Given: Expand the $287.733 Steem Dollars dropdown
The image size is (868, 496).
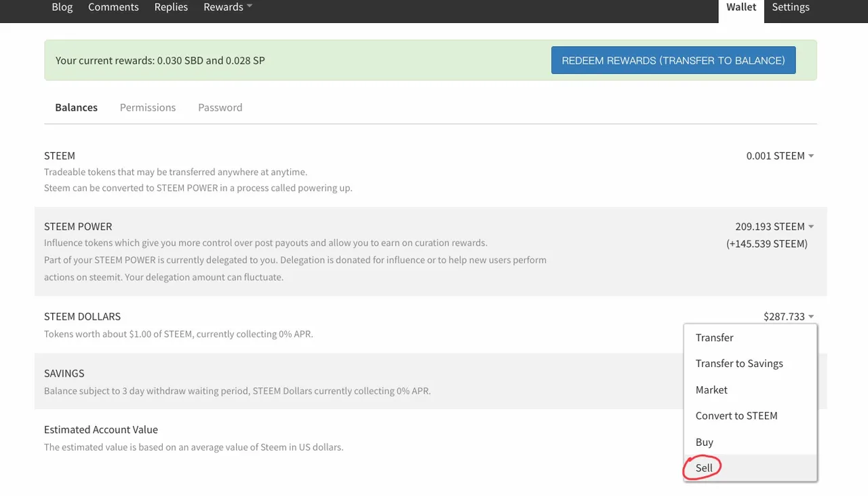Looking at the screenshot, I should 789,316.
